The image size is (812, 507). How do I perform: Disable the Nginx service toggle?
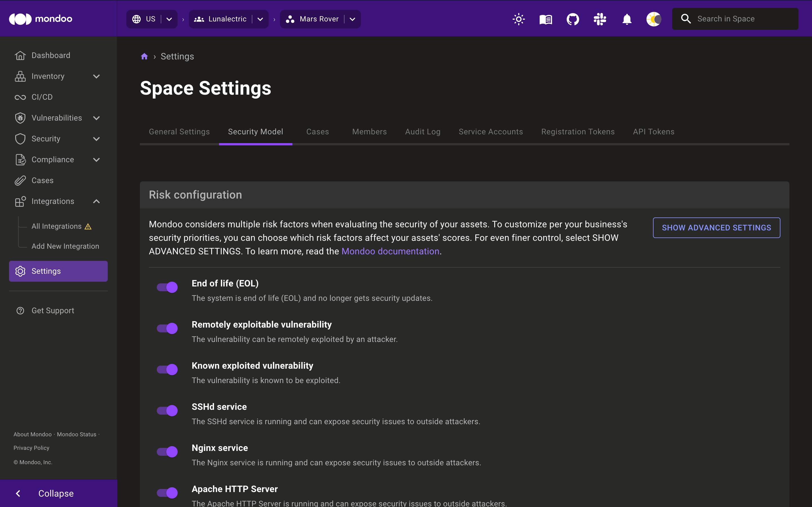pyautogui.click(x=167, y=452)
